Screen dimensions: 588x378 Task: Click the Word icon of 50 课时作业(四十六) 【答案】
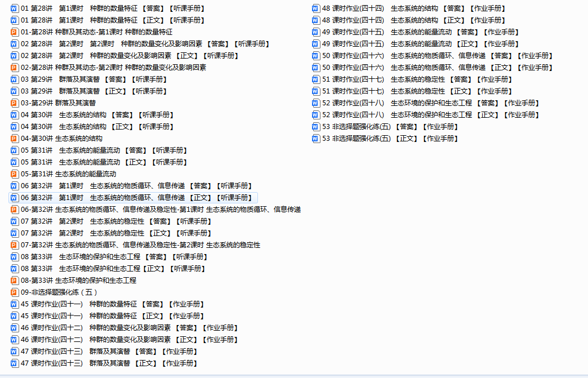pyautogui.click(x=316, y=56)
